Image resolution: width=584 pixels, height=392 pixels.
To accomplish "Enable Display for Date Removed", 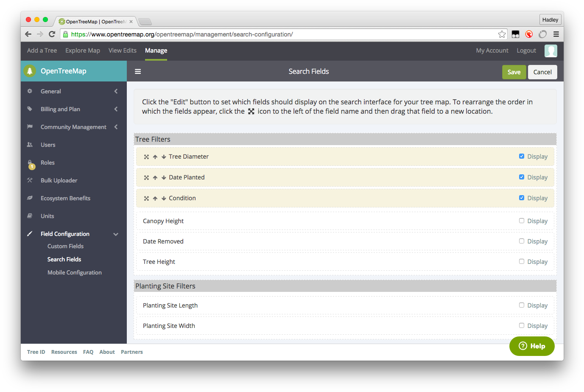I will coord(522,241).
